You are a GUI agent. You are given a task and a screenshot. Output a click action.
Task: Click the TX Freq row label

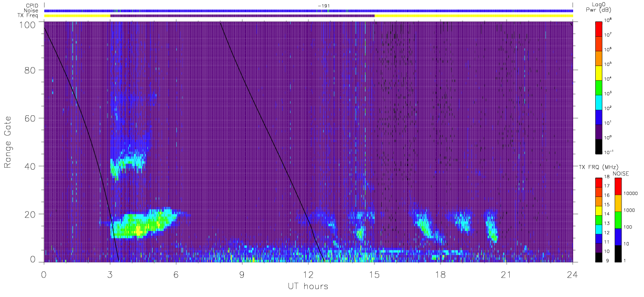coord(29,16)
